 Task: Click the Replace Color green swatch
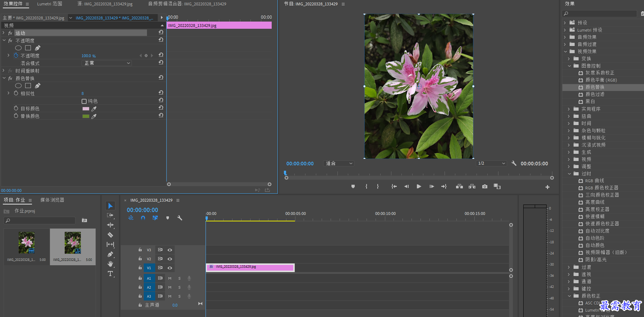[86, 116]
